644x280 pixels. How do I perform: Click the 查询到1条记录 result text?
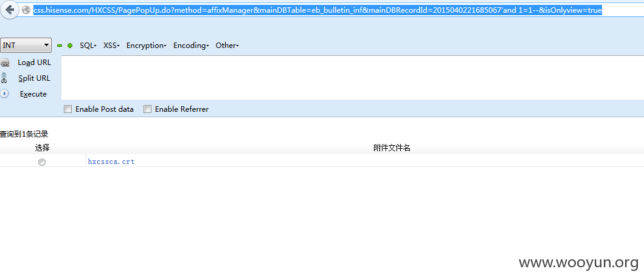[24, 134]
